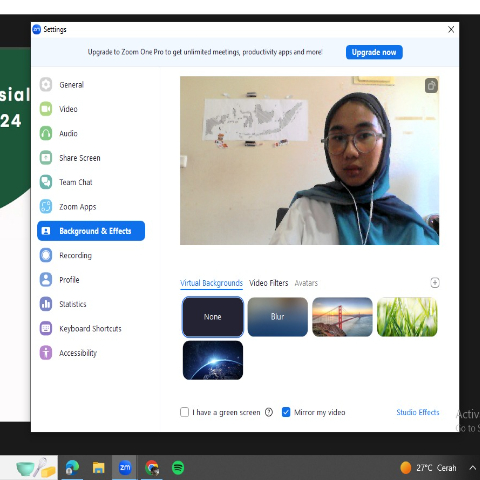Open Spotify from the taskbar
The image size is (480, 480).
(x=178, y=468)
